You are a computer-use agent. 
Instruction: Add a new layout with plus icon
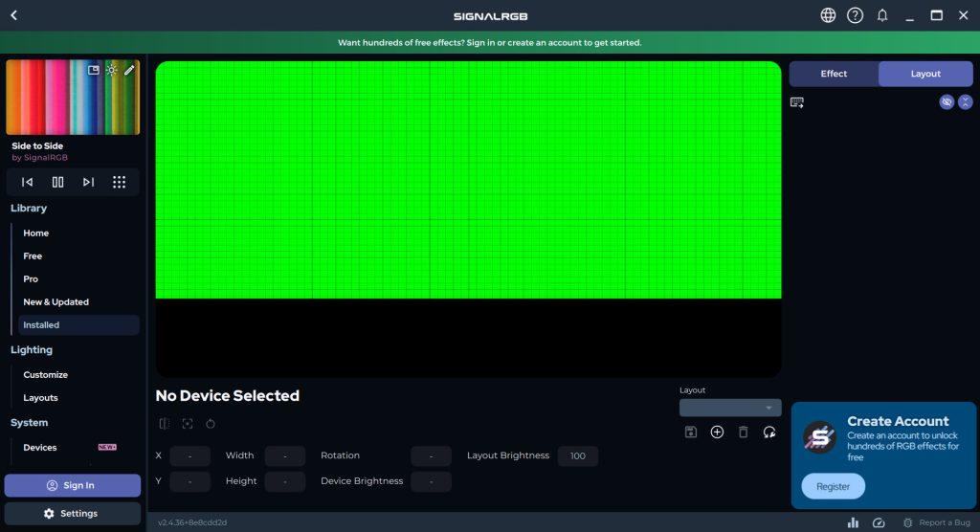click(x=717, y=432)
